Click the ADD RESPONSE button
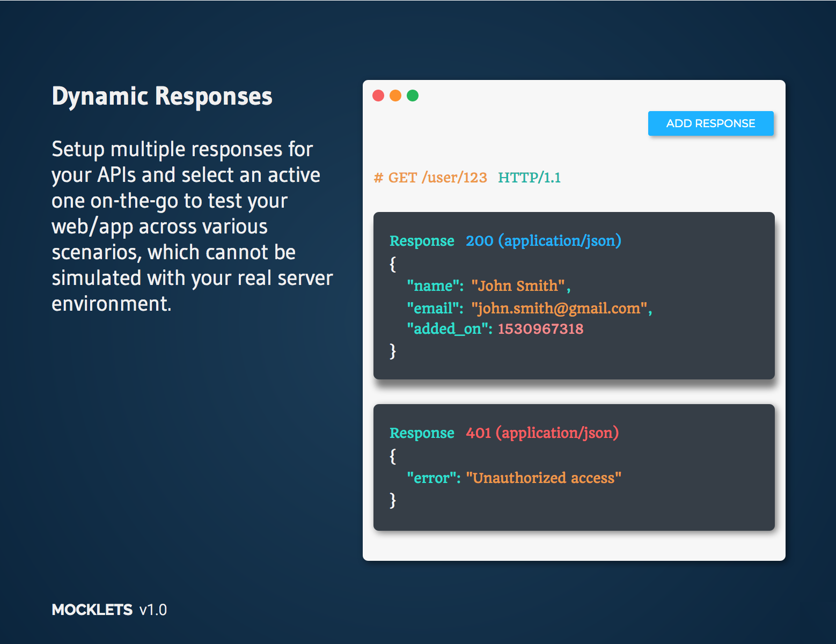 tap(710, 123)
